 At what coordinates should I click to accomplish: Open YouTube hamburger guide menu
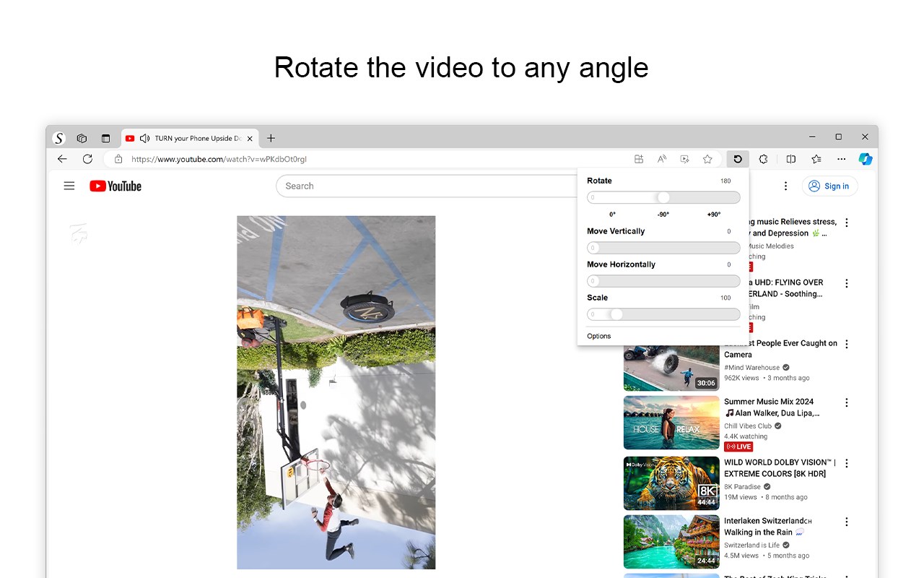69,186
